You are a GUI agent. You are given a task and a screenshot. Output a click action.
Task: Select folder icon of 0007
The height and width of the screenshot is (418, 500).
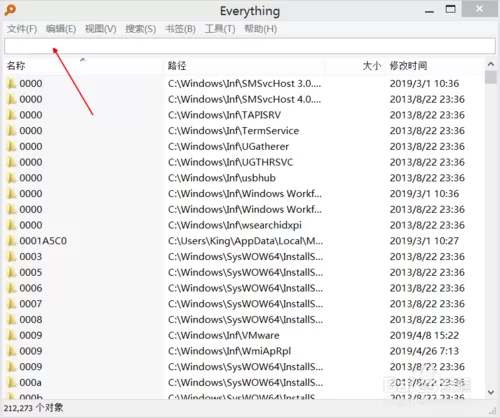[x=12, y=304]
